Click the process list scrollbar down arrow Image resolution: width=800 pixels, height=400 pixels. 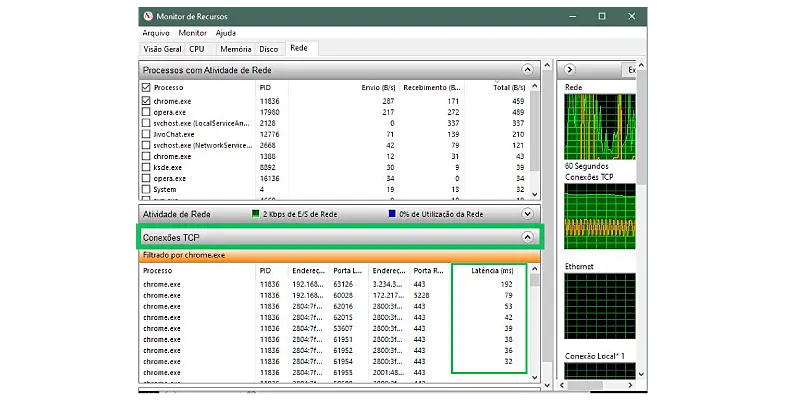(535, 194)
